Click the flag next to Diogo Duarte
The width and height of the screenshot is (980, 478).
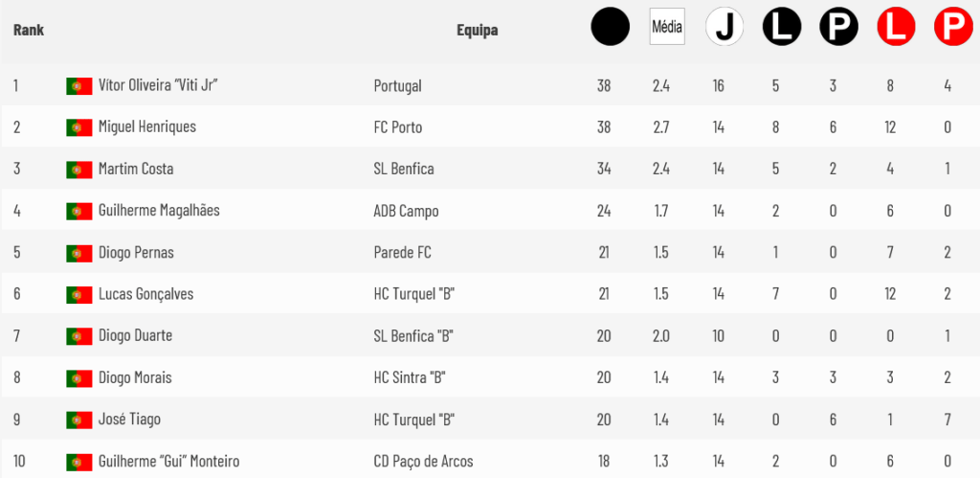pos(78,336)
